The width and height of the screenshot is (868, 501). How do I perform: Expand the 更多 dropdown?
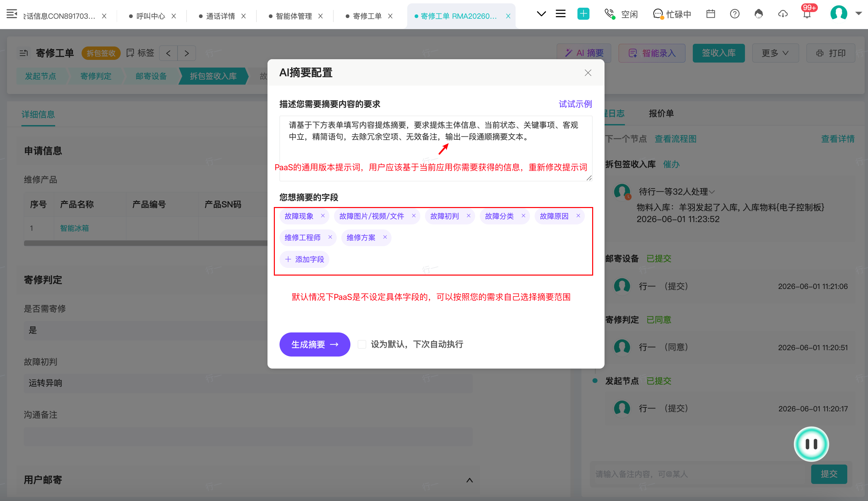tap(775, 53)
